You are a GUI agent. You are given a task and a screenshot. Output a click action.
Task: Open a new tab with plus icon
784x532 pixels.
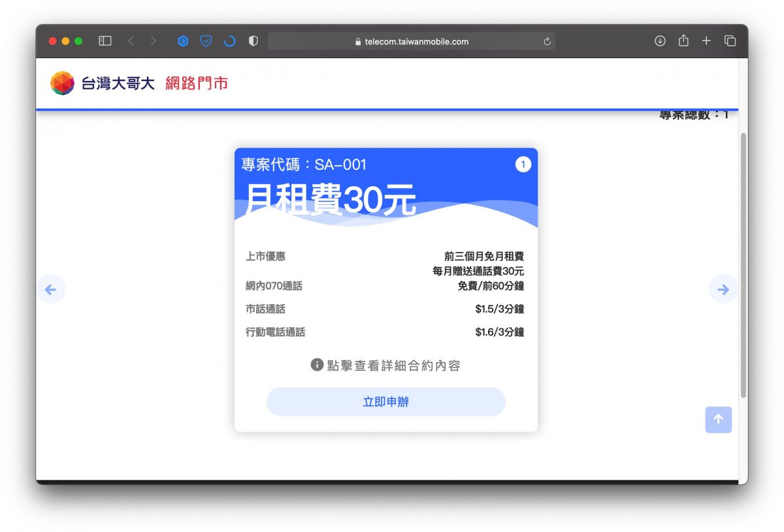(706, 41)
